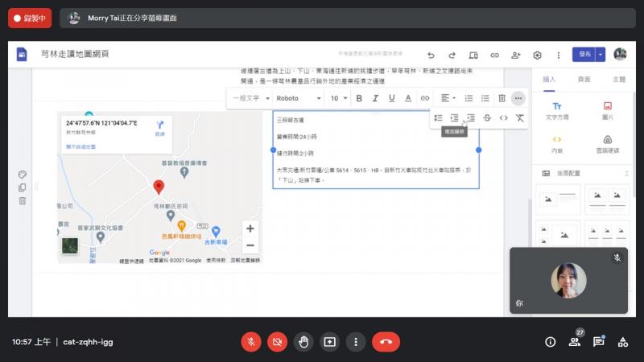Screen dimensions: 644x362
Task: Insert an image from sidebar
Action: click(x=608, y=111)
